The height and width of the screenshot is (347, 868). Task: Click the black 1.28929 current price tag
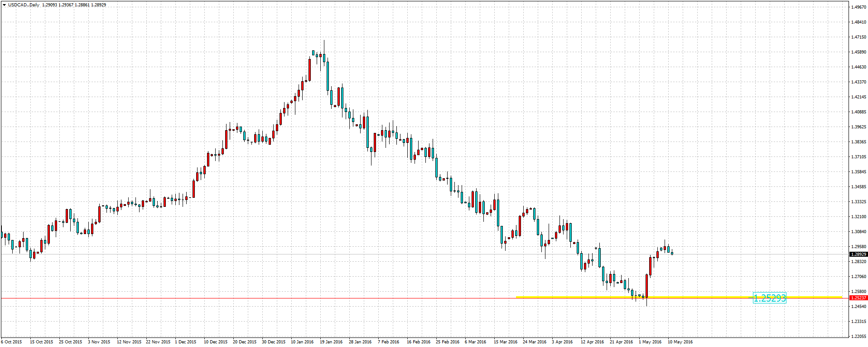858,254
